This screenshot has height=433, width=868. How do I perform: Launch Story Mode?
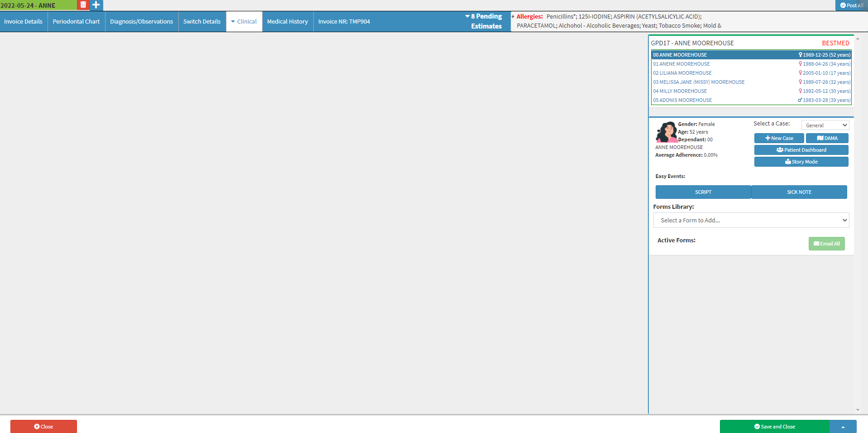click(801, 162)
